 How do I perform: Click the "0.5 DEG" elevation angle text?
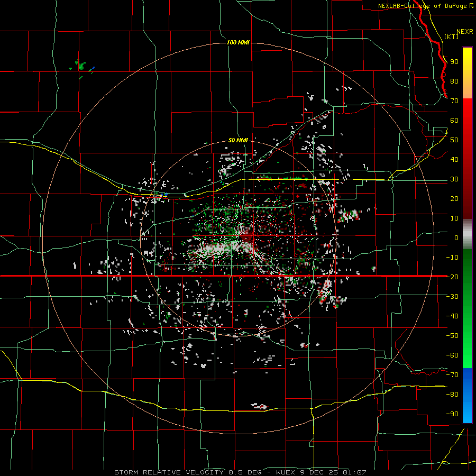(245, 472)
